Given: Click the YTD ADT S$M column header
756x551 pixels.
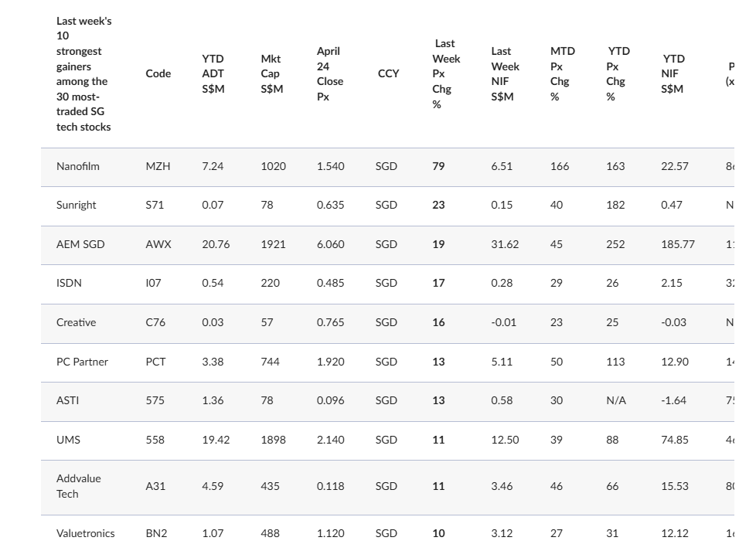Looking at the screenshot, I should (x=213, y=73).
